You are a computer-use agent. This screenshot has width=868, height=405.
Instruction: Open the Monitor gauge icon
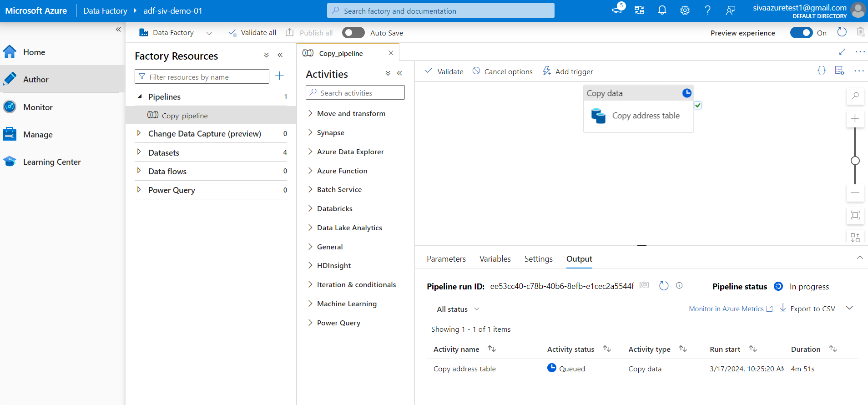[10, 107]
